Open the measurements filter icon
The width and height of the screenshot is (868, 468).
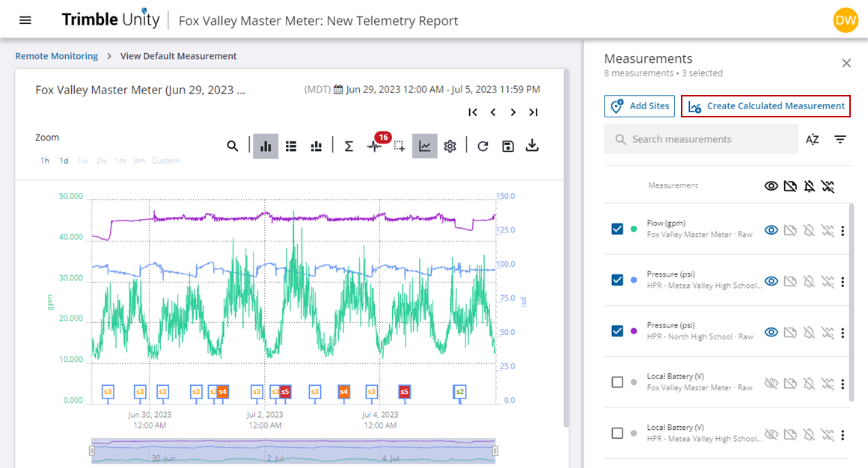840,139
